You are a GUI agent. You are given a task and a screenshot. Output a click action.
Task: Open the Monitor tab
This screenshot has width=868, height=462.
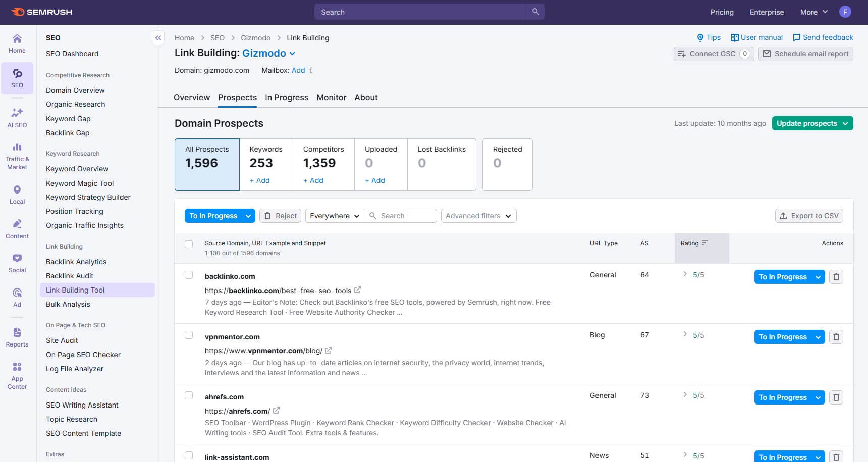pyautogui.click(x=331, y=97)
